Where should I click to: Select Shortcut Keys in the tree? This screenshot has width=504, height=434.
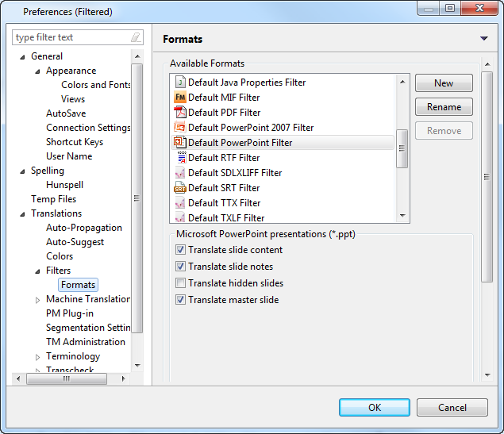point(75,142)
